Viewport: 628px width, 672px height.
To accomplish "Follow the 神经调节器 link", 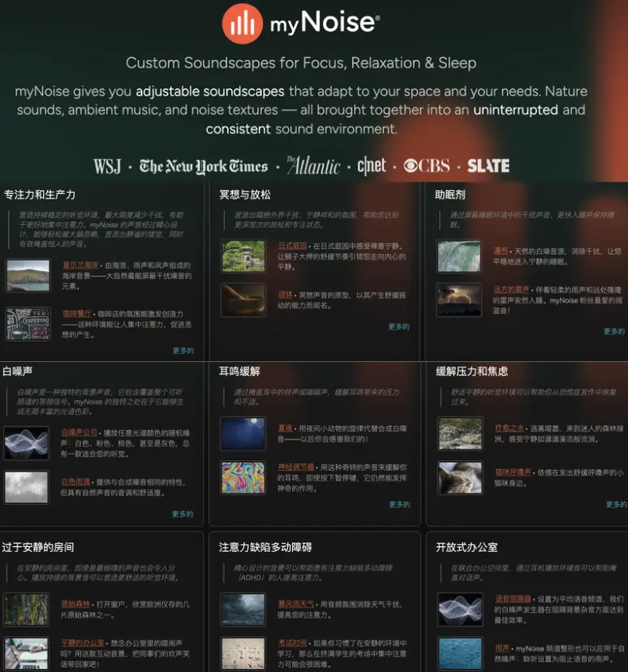I will pyautogui.click(x=296, y=467).
